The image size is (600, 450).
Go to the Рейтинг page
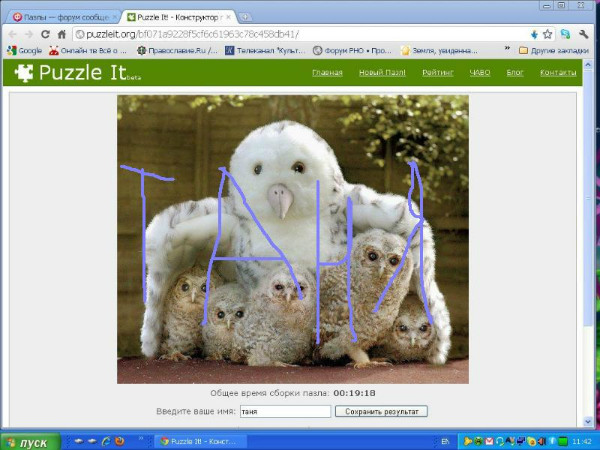pos(437,73)
